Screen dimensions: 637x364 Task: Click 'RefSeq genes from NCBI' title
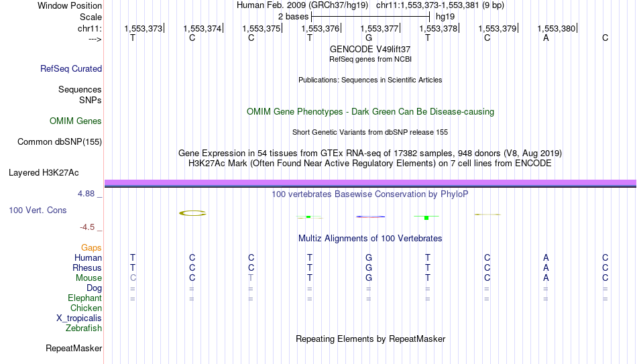(x=371, y=59)
